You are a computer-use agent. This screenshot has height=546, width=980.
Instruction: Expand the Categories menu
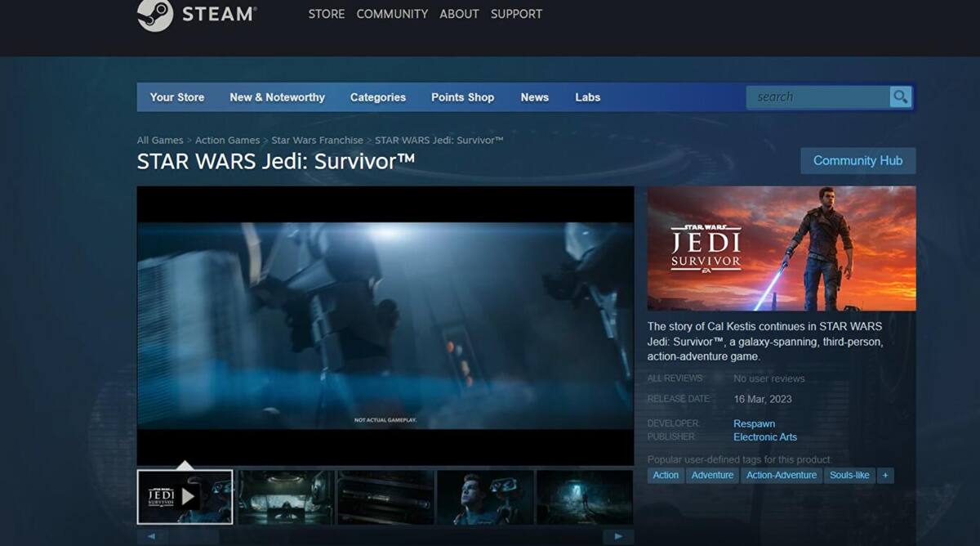pyautogui.click(x=378, y=97)
